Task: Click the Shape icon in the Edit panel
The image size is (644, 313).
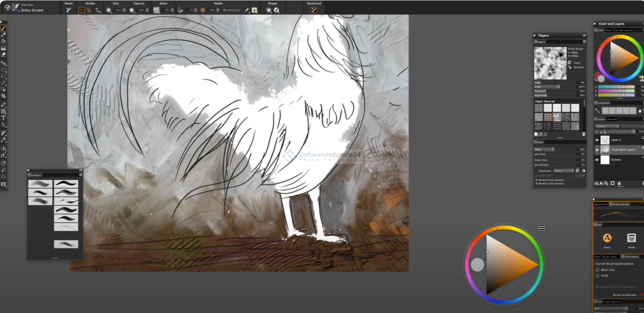Action: 607,238
